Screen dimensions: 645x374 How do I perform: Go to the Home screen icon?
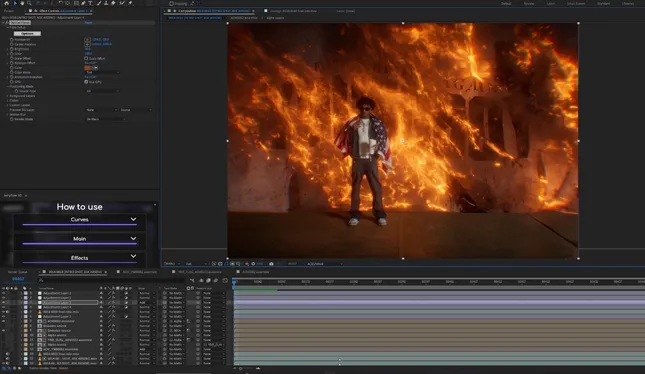click(x=6, y=3)
